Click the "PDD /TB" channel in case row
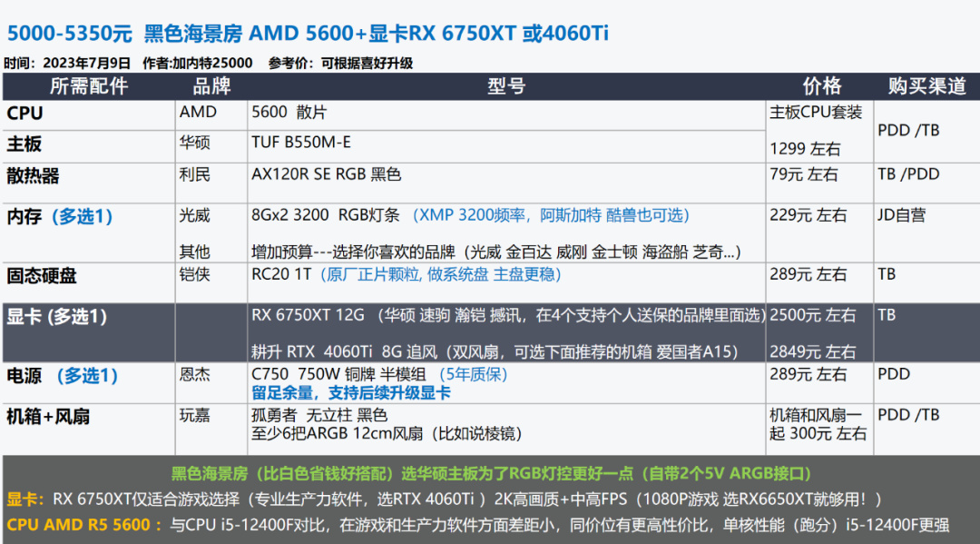This screenshot has width=980, height=544. (x=908, y=415)
